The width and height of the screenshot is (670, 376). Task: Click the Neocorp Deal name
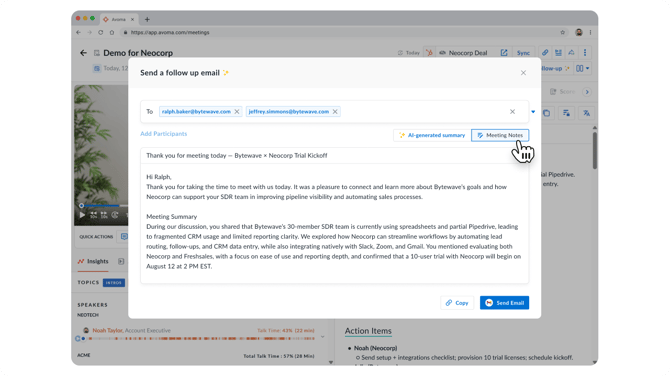[468, 53]
